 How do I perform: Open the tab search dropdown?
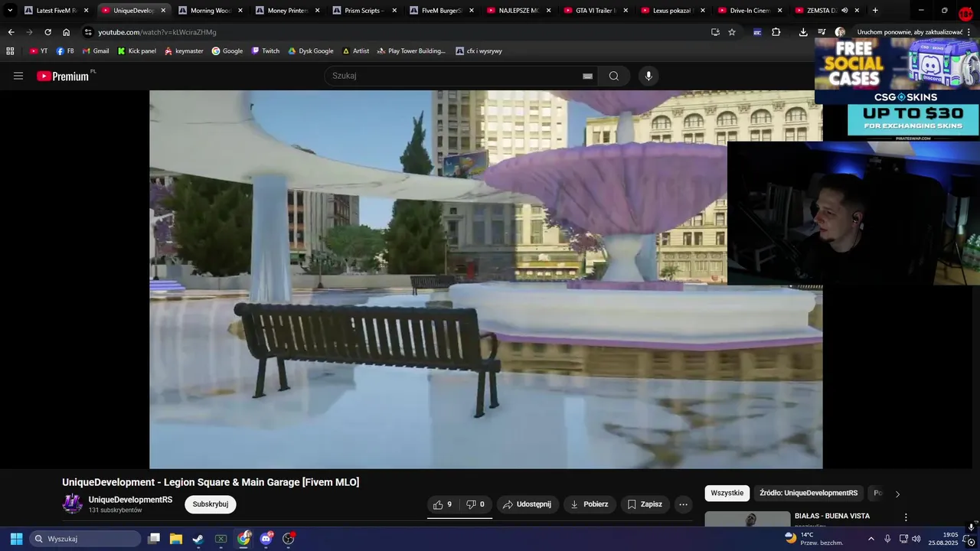(x=10, y=11)
